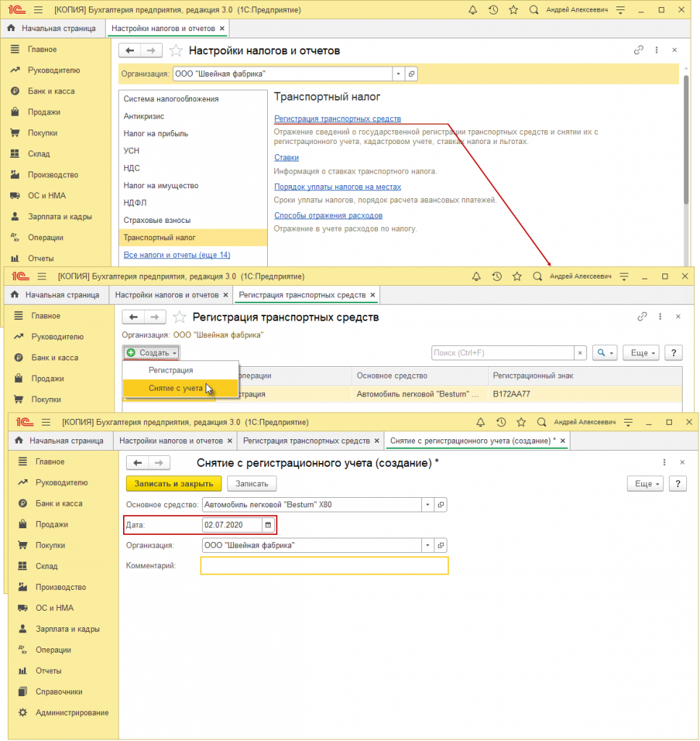Select Транспортный налог in tax list
The width and height of the screenshot is (700, 741).
click(193, 237)
